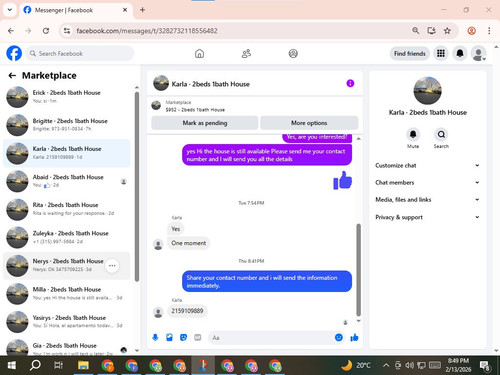Viewport: 500px width, 375px height.
Task: Open the account profile avatar menu
Action: 478,53
